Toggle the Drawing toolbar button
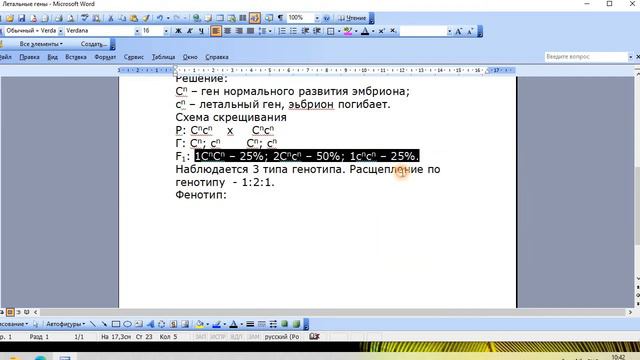Image resolution: width=640 pixels, height=360 pixels. 255,18
